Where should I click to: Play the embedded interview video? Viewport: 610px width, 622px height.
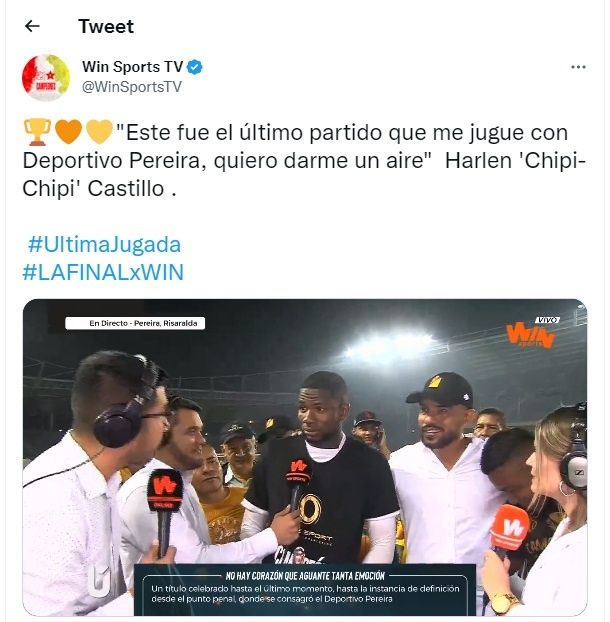tap(305, 457)
